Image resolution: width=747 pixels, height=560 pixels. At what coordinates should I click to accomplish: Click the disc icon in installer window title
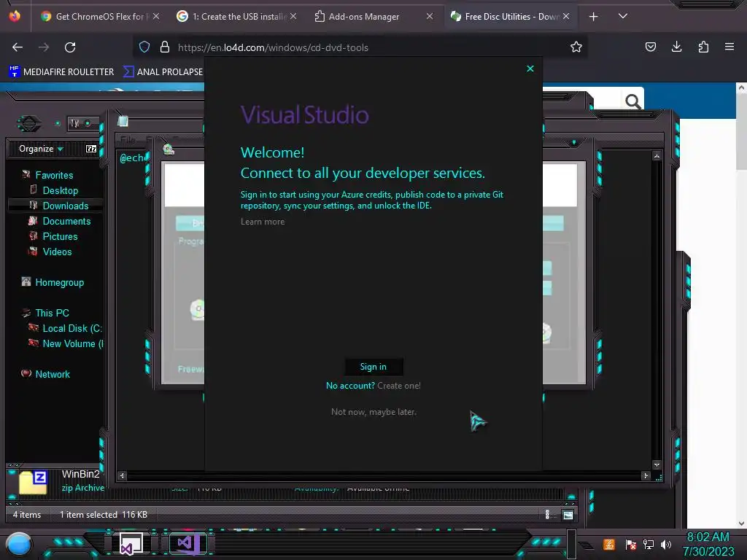point(169,149)
